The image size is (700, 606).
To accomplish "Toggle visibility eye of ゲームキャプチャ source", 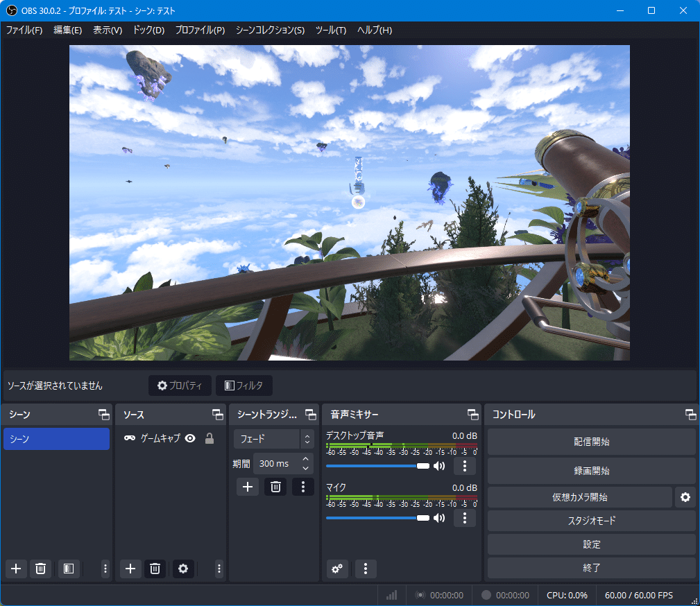I will (190, 438).
